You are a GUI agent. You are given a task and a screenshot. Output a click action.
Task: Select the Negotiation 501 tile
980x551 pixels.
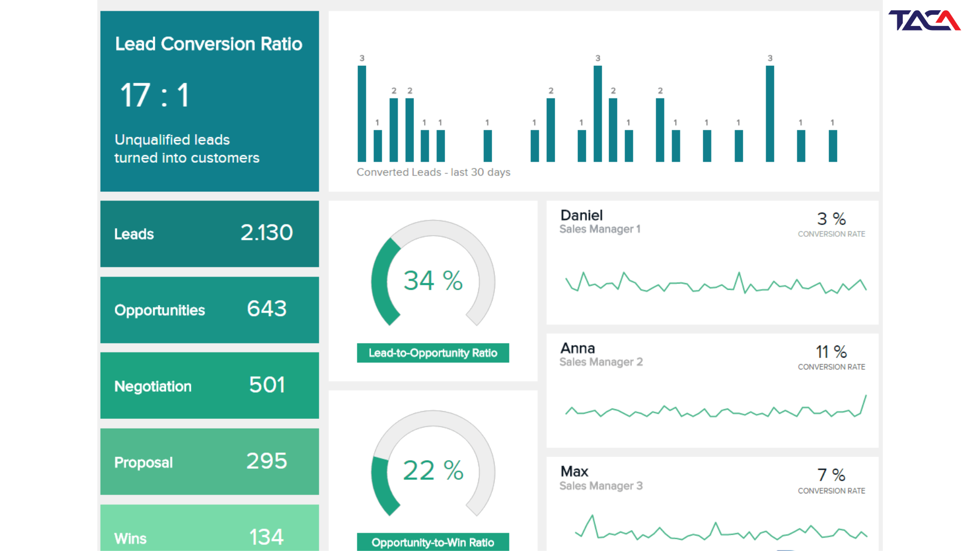point(209,386)
